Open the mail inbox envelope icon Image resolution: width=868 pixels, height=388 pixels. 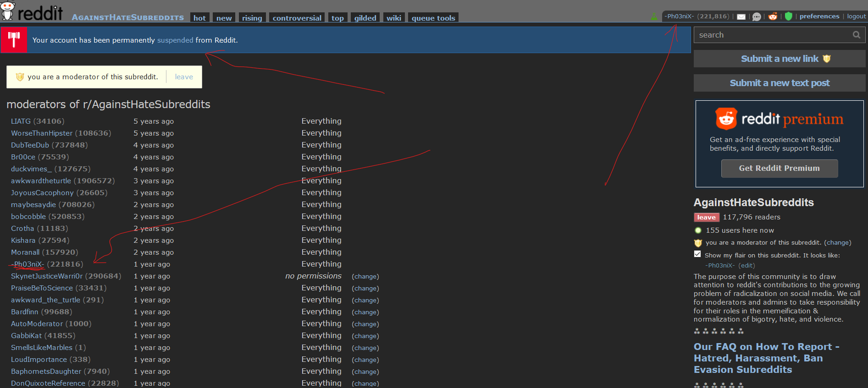741,16
